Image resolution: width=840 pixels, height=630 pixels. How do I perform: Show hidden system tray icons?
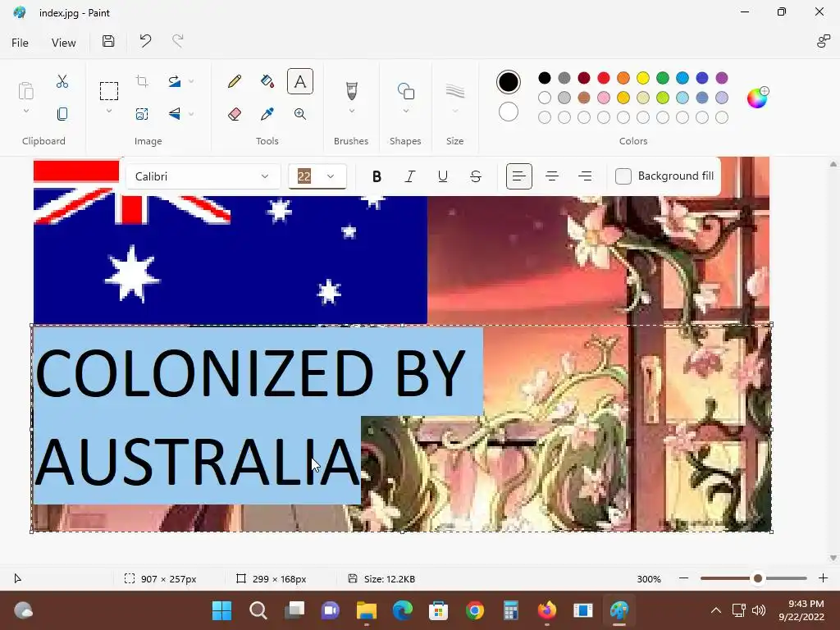715,610
